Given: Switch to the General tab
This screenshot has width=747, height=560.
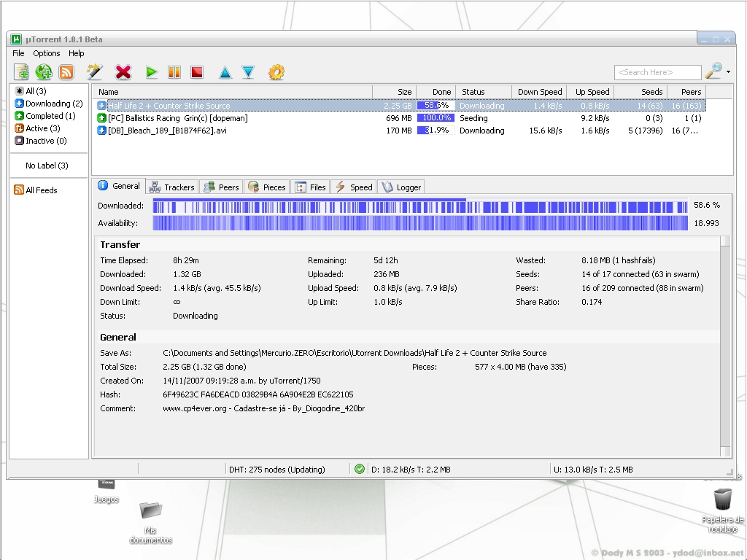Looking at the screenshot, I should click(119, 186).
